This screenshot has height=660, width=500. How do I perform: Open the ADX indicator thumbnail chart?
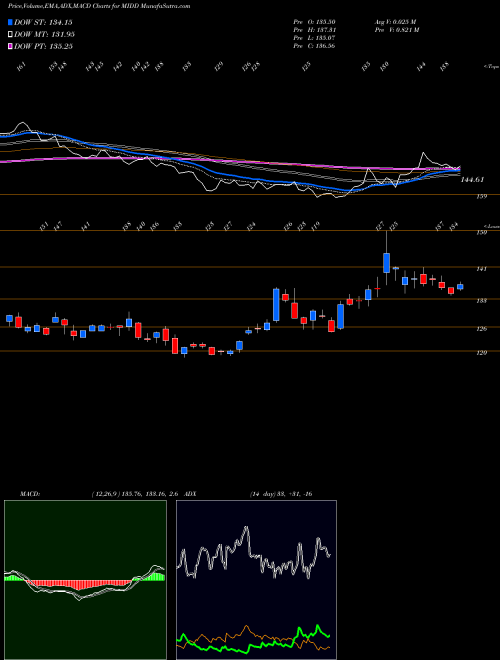256,580
